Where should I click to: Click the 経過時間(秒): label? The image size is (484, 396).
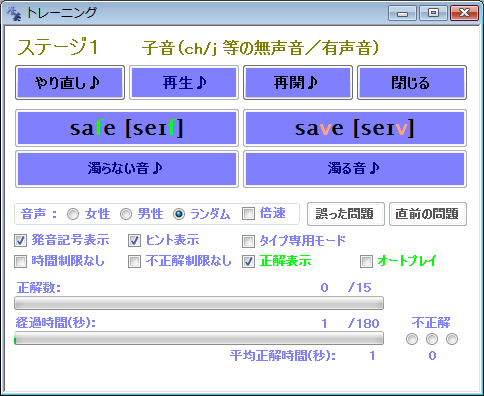pos(56,323)
